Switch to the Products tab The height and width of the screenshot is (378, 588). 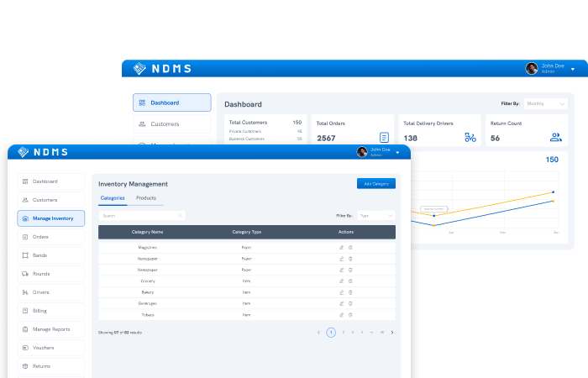[x=146, y=198]
